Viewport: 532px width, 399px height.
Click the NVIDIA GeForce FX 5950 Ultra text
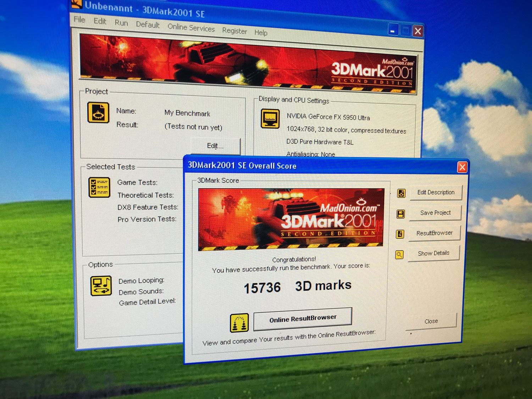[328, 117]
